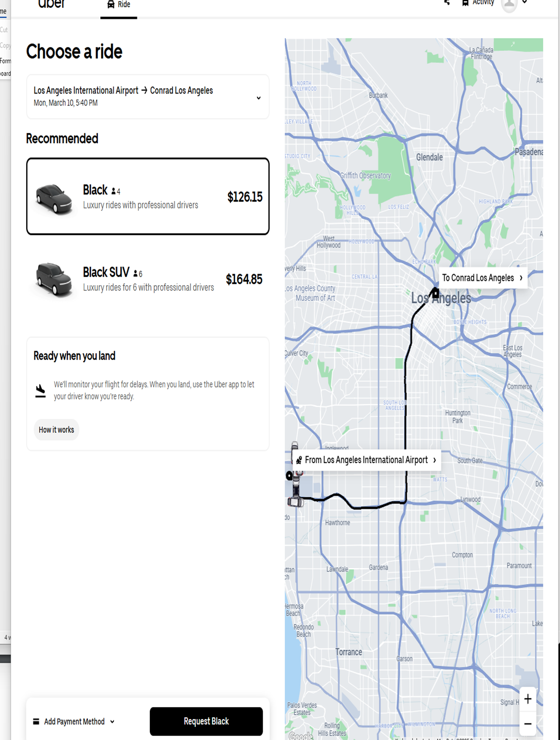Select the Black SUV ride option
Image resolution: width=560 pixels, height=740 pixels.
148,279
